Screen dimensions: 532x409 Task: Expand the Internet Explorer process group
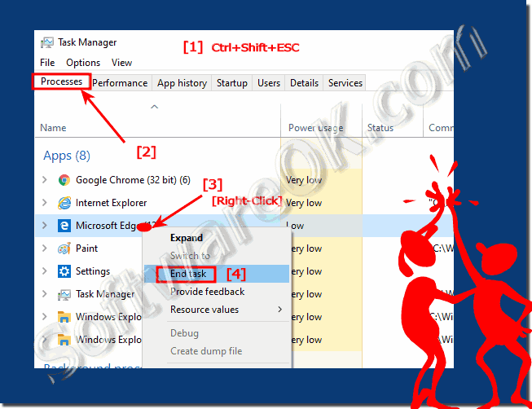(x=45, y=203)
